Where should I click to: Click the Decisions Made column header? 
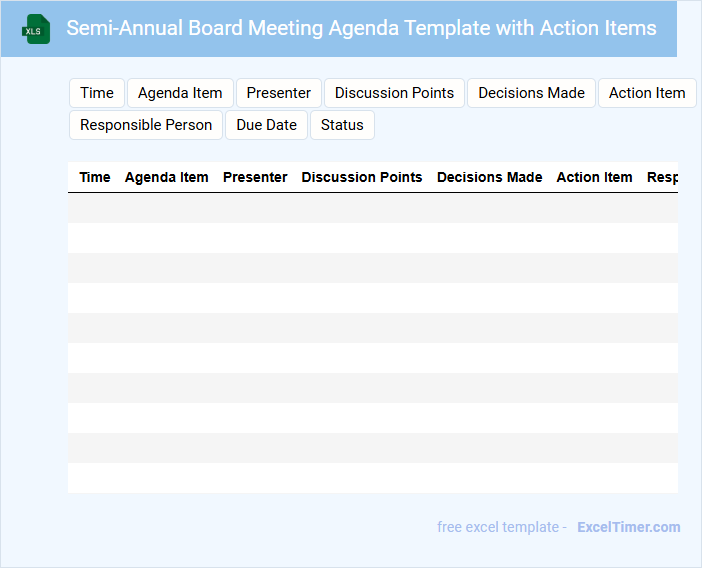[490, 177]
